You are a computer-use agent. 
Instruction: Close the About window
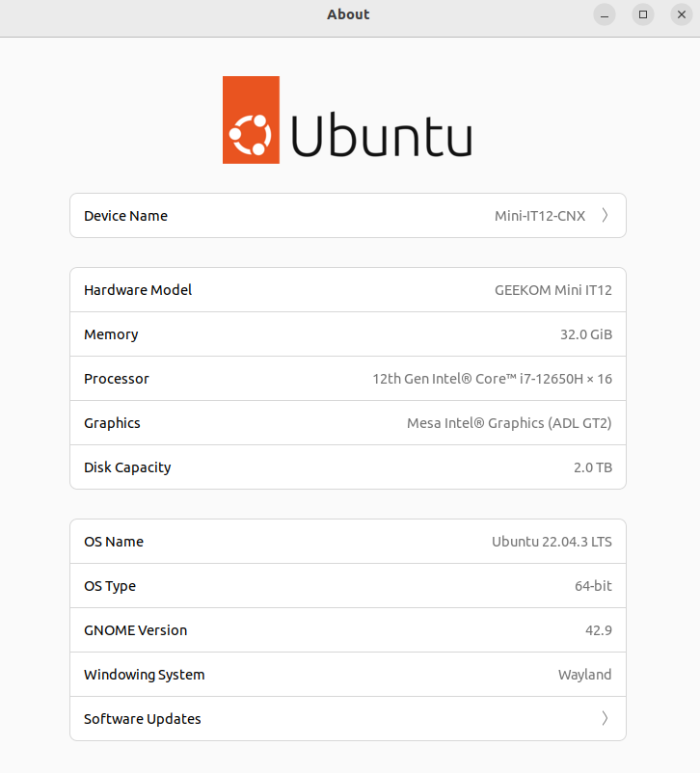(682, 14)
